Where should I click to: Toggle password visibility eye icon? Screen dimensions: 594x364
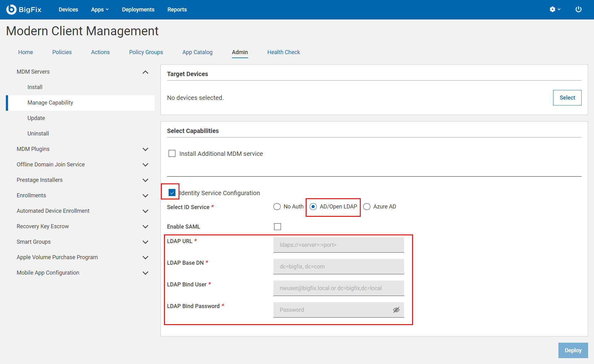(x=396, y=310)
